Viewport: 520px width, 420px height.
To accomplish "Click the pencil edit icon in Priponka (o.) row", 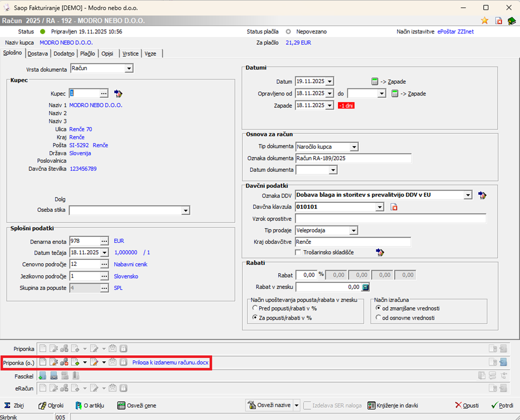I will click(x=94, y=362).
